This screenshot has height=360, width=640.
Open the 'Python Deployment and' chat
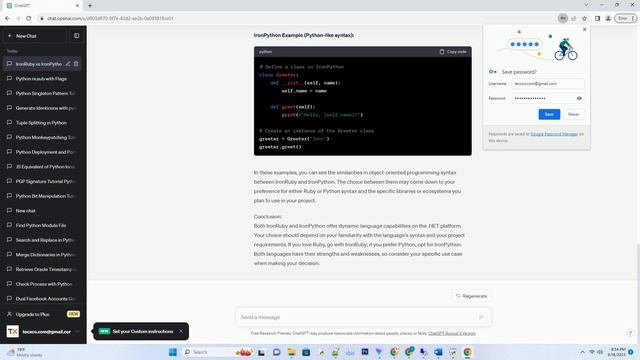point(42,152)
